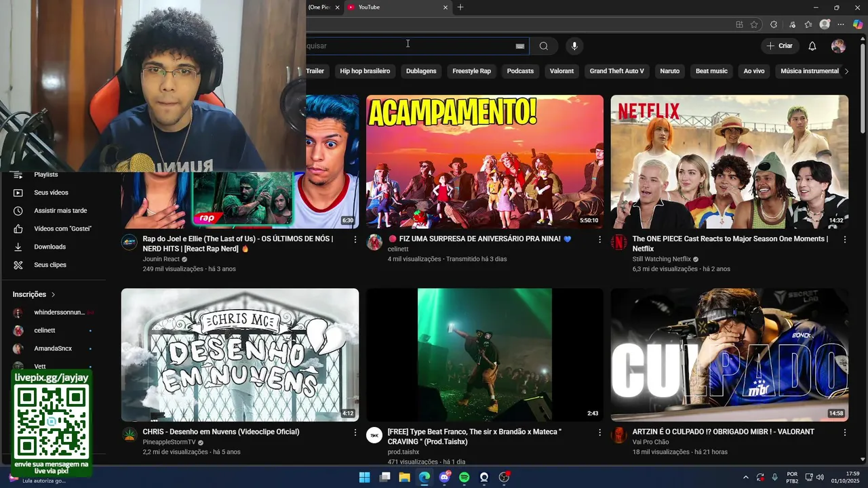The height and width of the screenshot is (488, 868).
Task: Select the Beat music filter chip
Action: (711, 71)
